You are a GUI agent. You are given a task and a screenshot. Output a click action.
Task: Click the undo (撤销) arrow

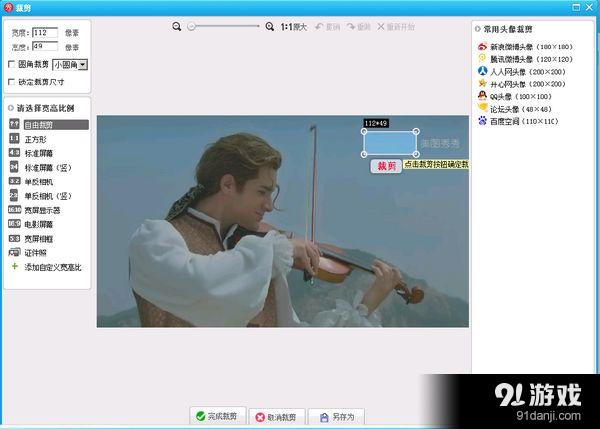click(x=319, y=27)
